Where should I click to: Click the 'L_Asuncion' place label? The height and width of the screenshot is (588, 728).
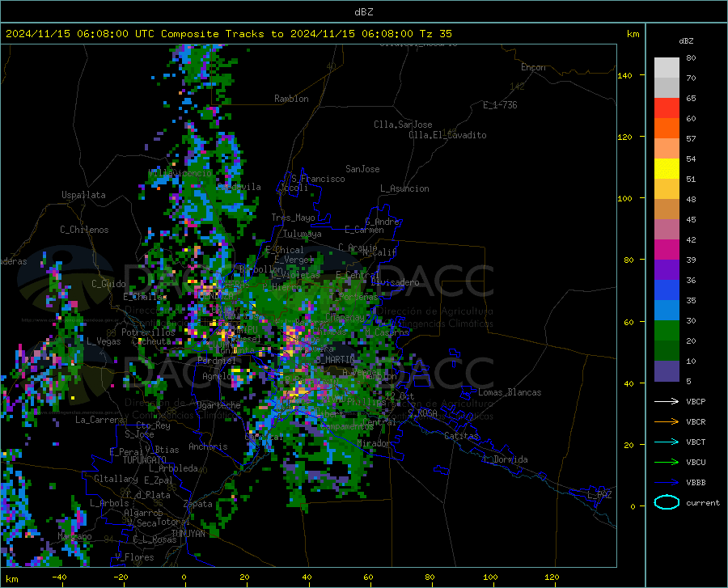pos(404,188)
